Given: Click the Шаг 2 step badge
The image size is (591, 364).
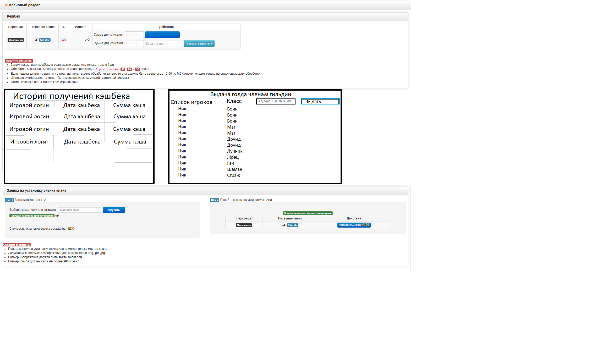Looking at the screenshot, I should pos(215,200).
